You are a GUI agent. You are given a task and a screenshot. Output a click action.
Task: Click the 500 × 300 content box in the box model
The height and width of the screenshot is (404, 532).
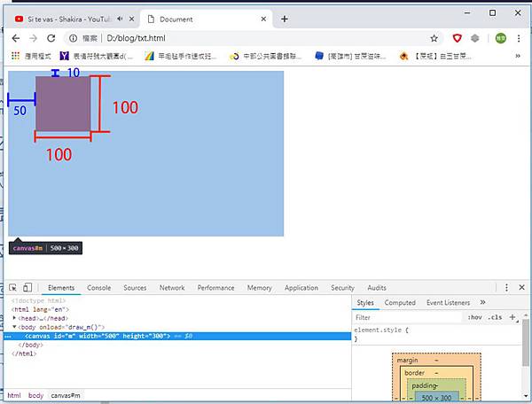point(436,397)
